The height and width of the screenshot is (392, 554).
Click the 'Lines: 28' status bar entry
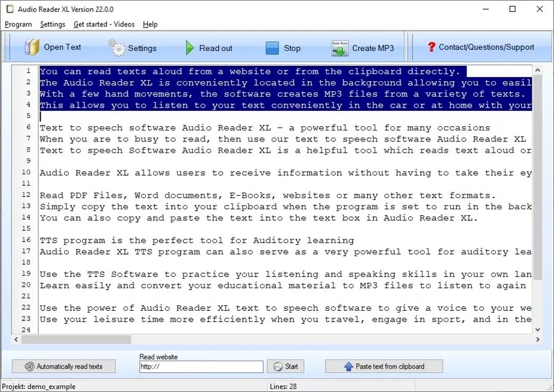pos(283,386)
